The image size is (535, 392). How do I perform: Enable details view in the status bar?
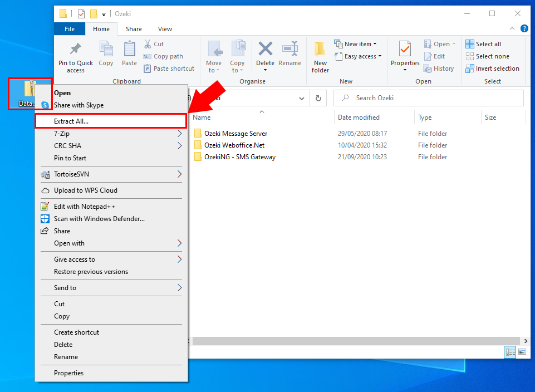point(510,352)
